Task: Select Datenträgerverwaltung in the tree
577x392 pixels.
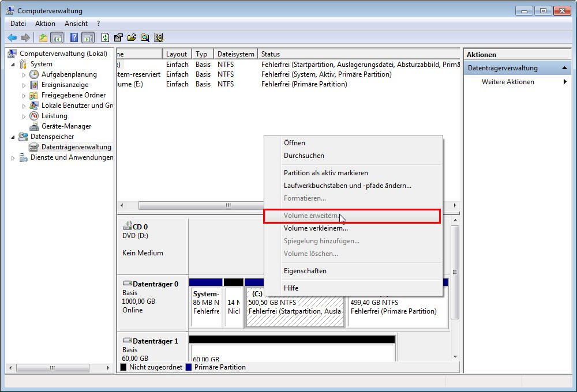Action: pos(76,147)
